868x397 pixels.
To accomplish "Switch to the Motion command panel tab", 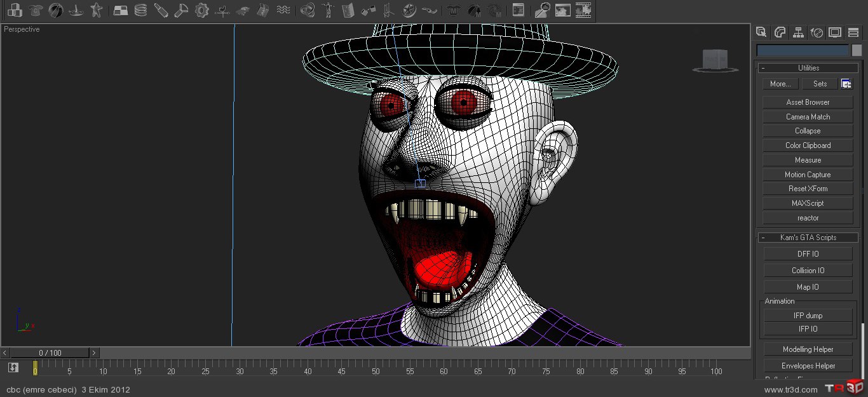I will coord(817,32).
